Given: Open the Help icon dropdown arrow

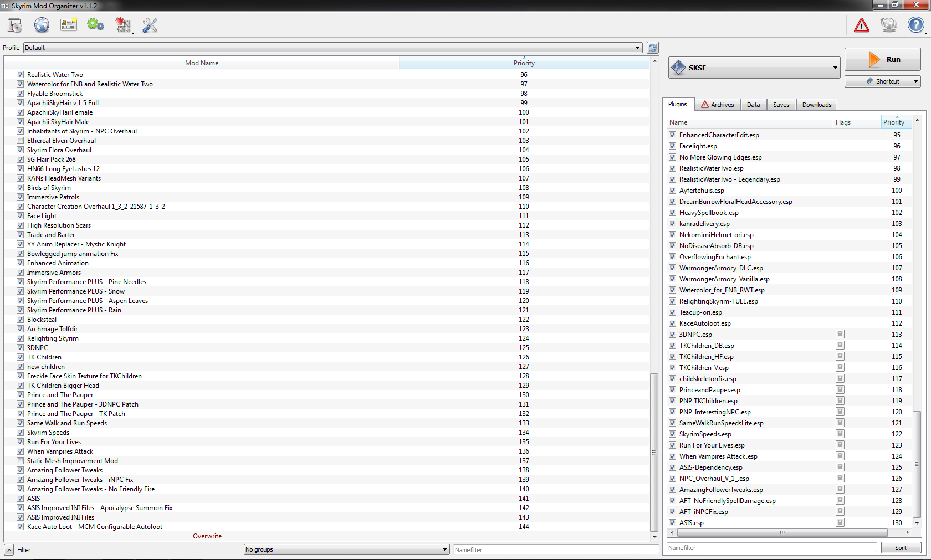Looking at the screenshot, I should pos(926,33).
